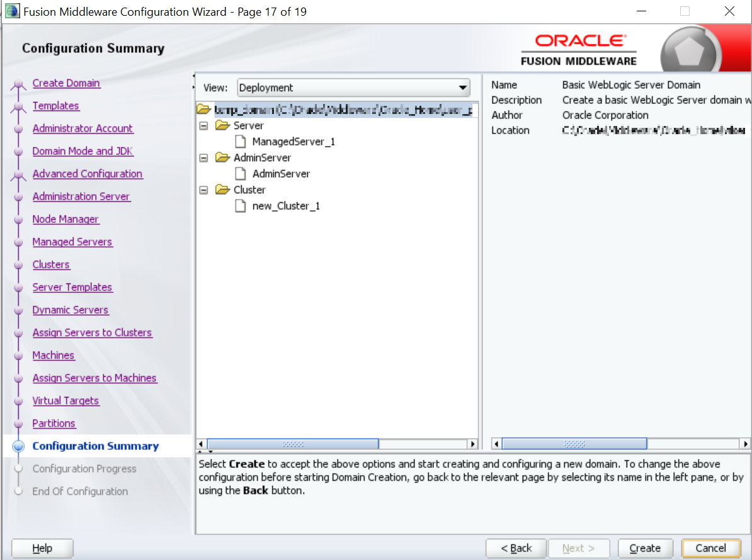Open the Server Templates page
The image size is (752, 560).
72,287
